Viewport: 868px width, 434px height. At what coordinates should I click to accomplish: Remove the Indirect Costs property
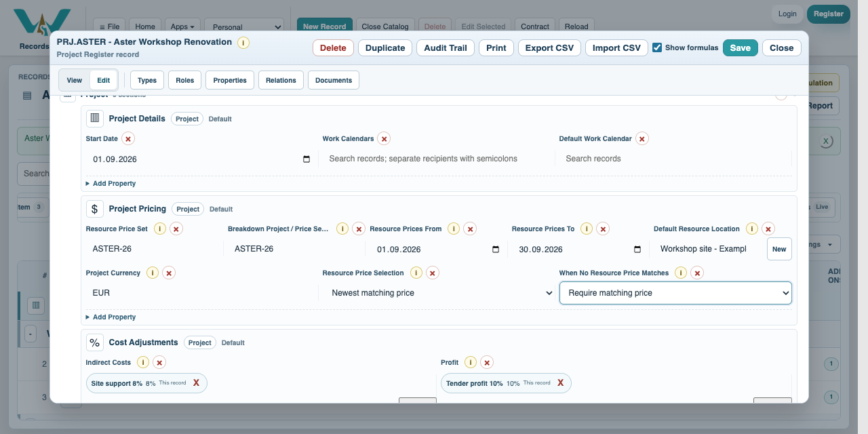pos(159,362)
